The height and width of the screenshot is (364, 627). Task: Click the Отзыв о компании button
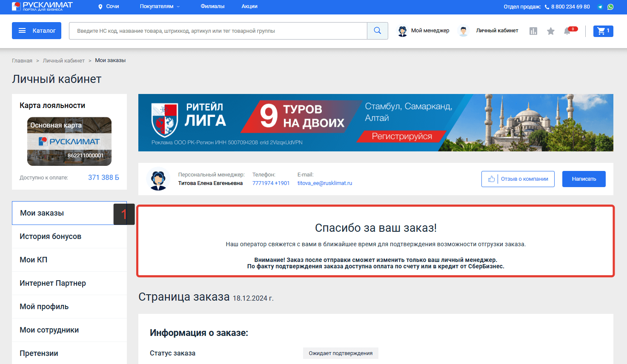[518, 179]
